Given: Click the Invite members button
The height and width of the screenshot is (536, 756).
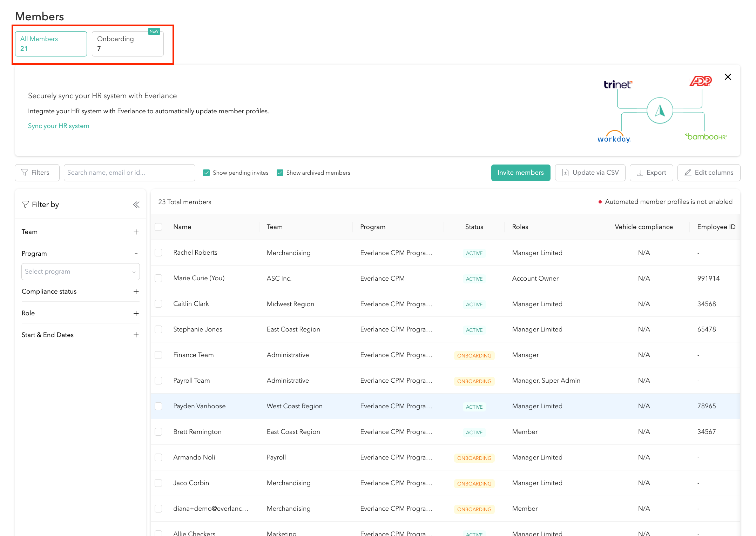Looking at the screenshot, I should coord(520,173).
